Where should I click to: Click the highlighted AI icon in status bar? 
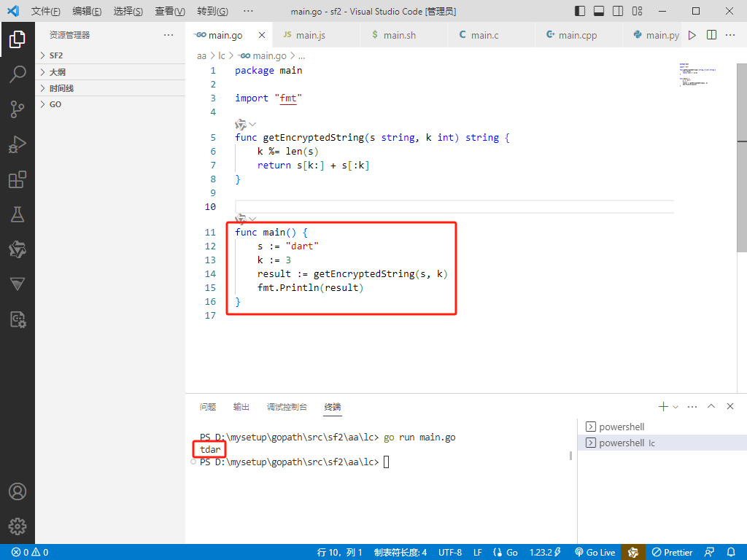633,553
